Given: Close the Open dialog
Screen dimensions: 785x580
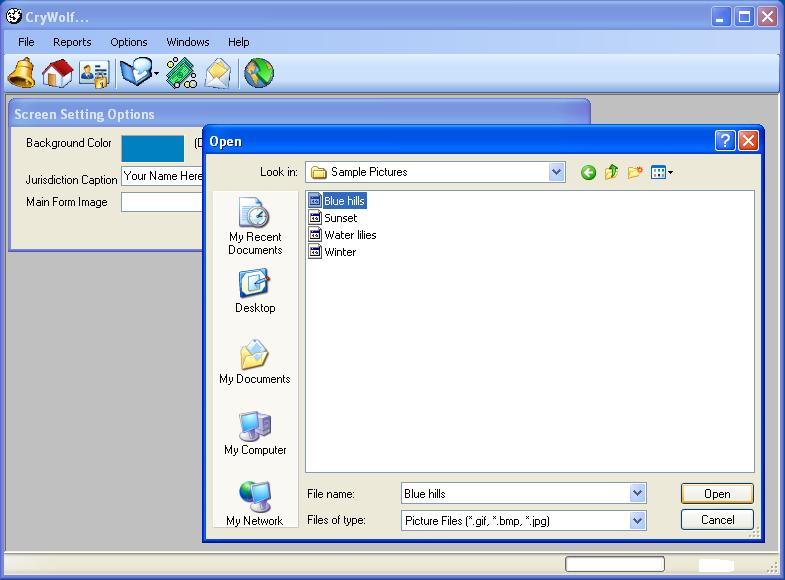Looking at the screenshot, I should pyautogui.click(x=748, y=141).
